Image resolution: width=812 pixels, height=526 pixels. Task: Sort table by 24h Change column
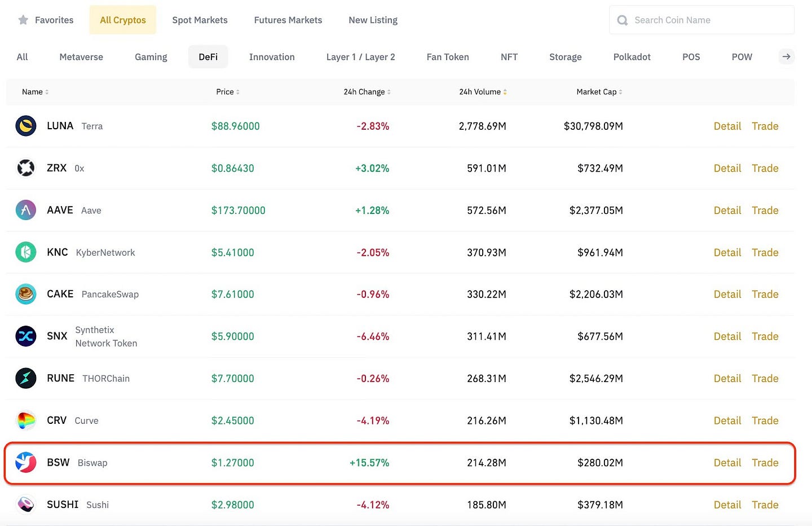tap(367, 92)
